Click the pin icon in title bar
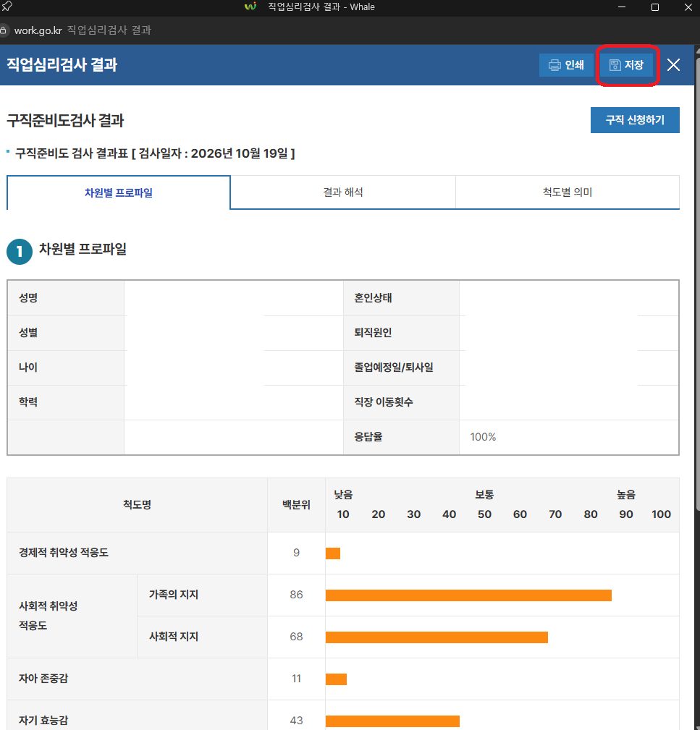The image size is (700, 730). click(7, 7)
